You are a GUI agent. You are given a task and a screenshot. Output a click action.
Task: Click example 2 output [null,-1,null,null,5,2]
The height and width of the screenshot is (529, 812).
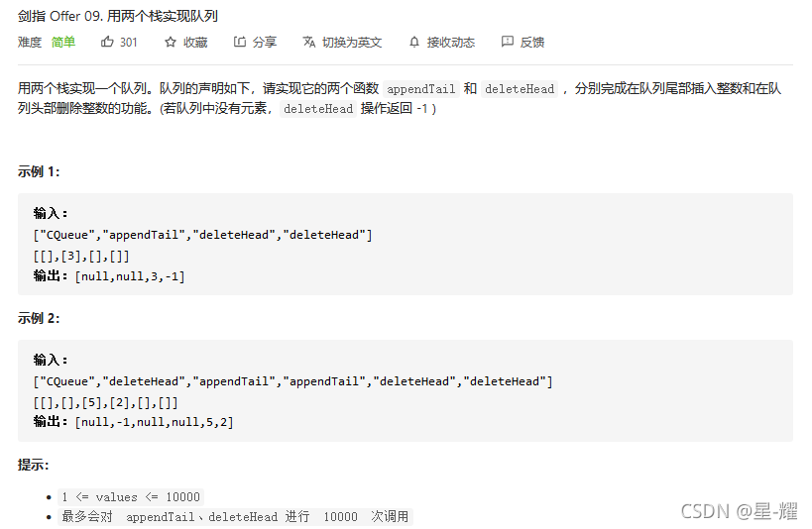point(155,422)
